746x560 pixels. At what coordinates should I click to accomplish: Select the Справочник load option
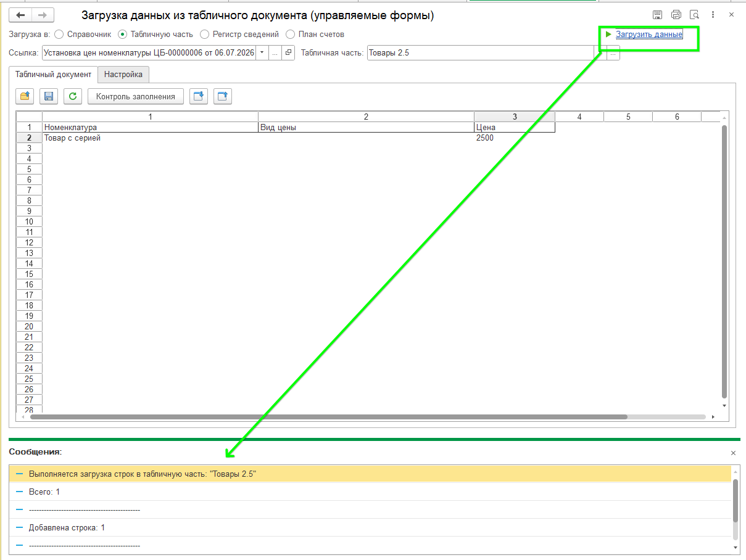point(83,35)
